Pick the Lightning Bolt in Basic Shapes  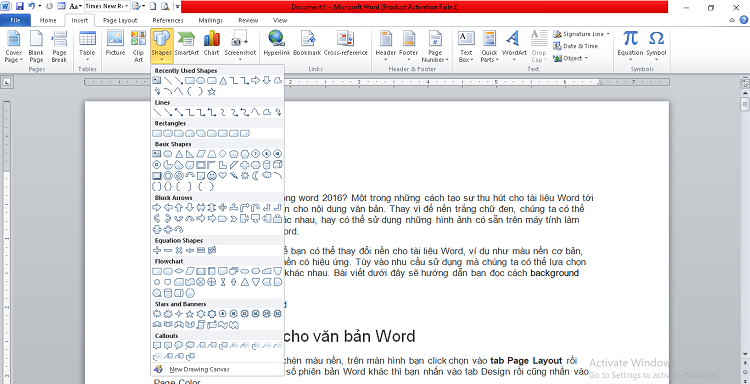(233, 176)
